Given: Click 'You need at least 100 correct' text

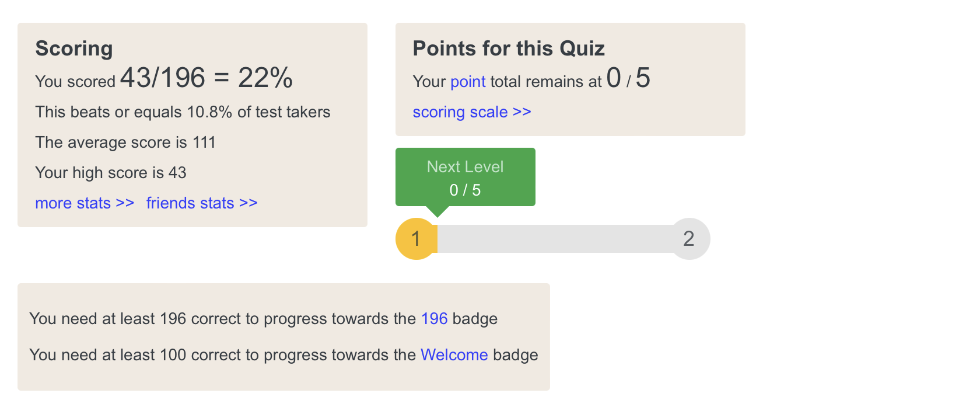Looking at the screenshot, I should (222, 355).
